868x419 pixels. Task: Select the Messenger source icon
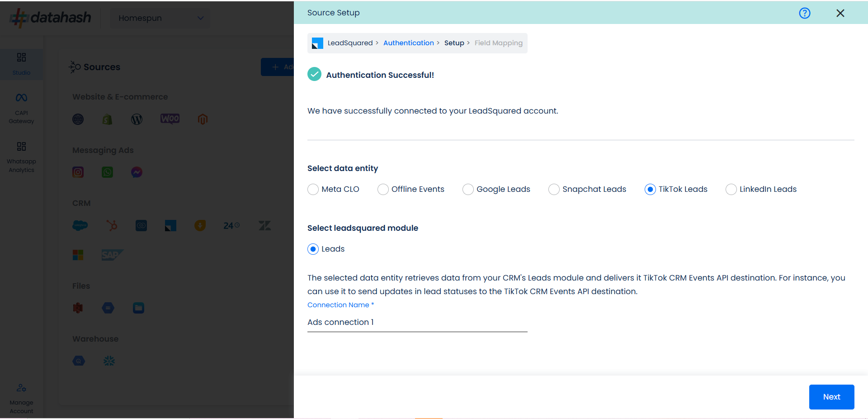[137, 172]
